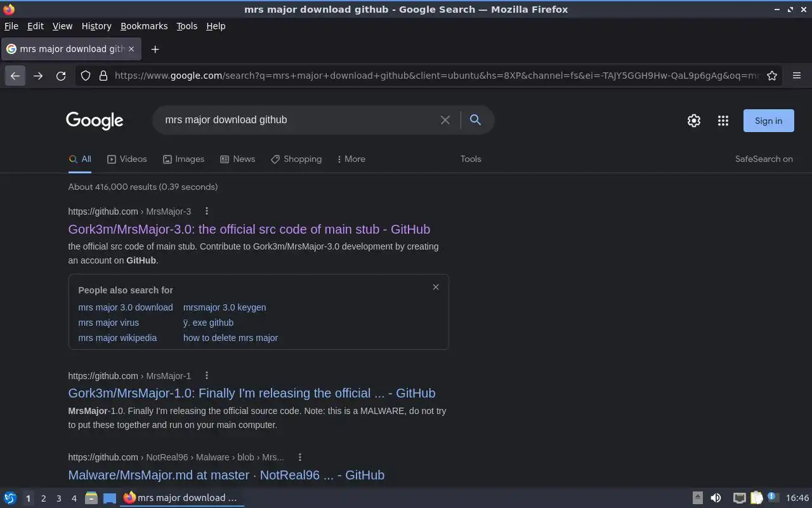Go back to the previous page
The height and width of the screenshot is (508, 812).
pyautogui.click(x=15, y=76)
